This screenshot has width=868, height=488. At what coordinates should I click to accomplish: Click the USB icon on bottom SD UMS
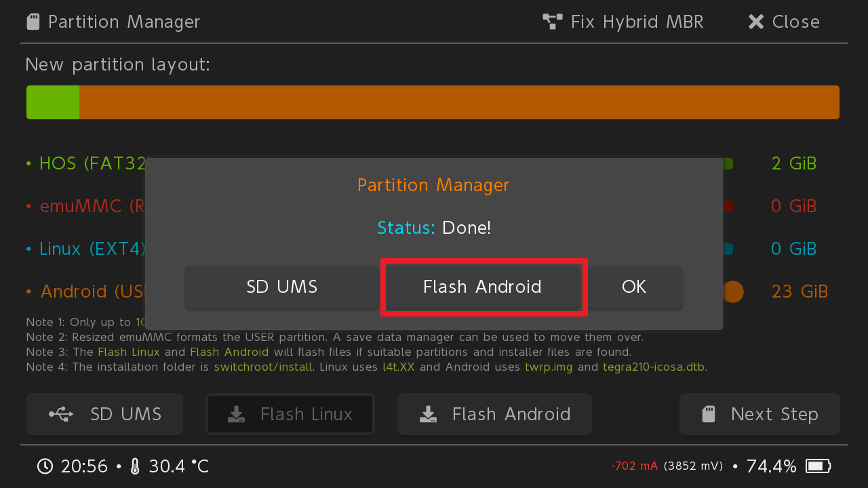point(62,414)
